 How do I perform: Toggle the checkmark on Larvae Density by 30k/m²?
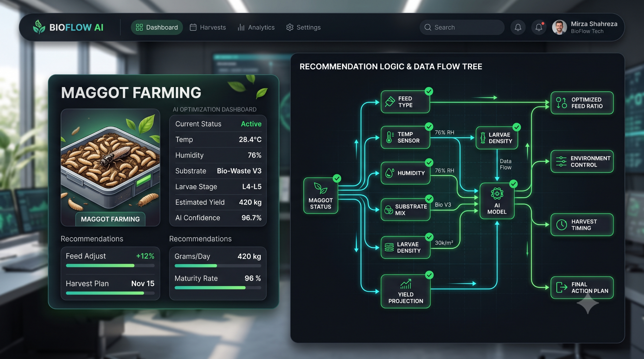point(429,237)
